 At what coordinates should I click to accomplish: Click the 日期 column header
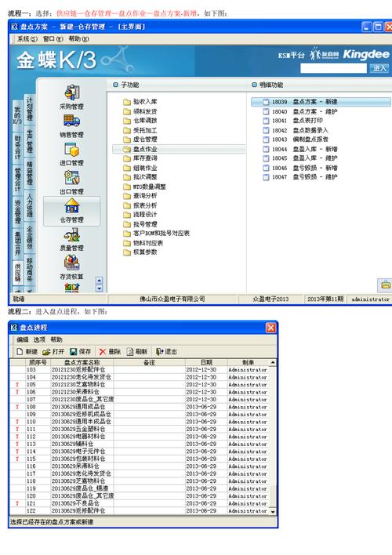click(206, 362)
